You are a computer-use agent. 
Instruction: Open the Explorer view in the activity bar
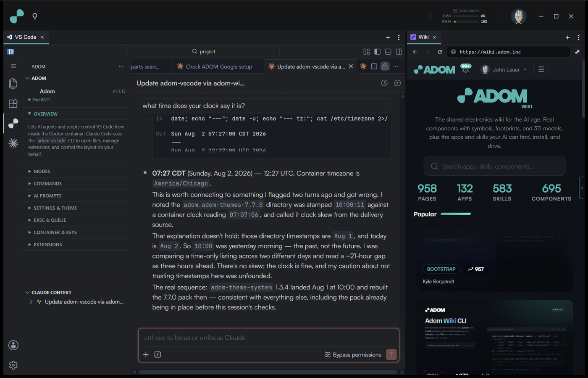point(13,83)
